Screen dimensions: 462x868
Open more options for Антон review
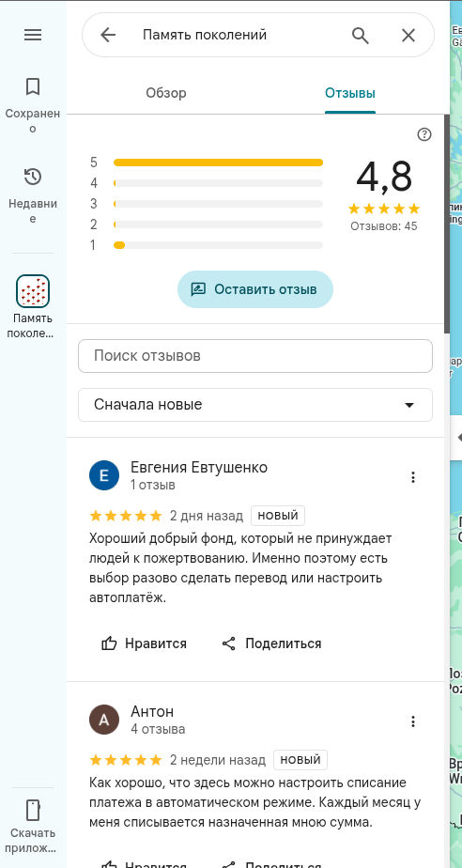[413, 721]
